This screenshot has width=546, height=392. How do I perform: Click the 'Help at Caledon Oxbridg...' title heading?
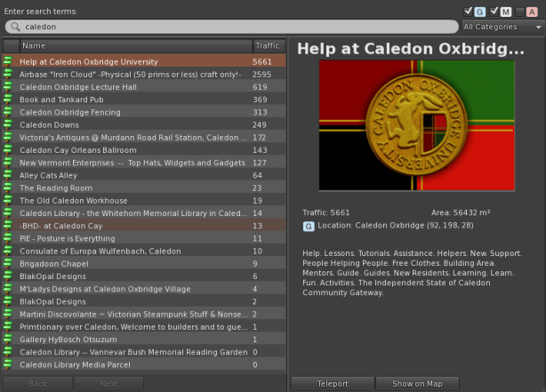click(411, 48)
